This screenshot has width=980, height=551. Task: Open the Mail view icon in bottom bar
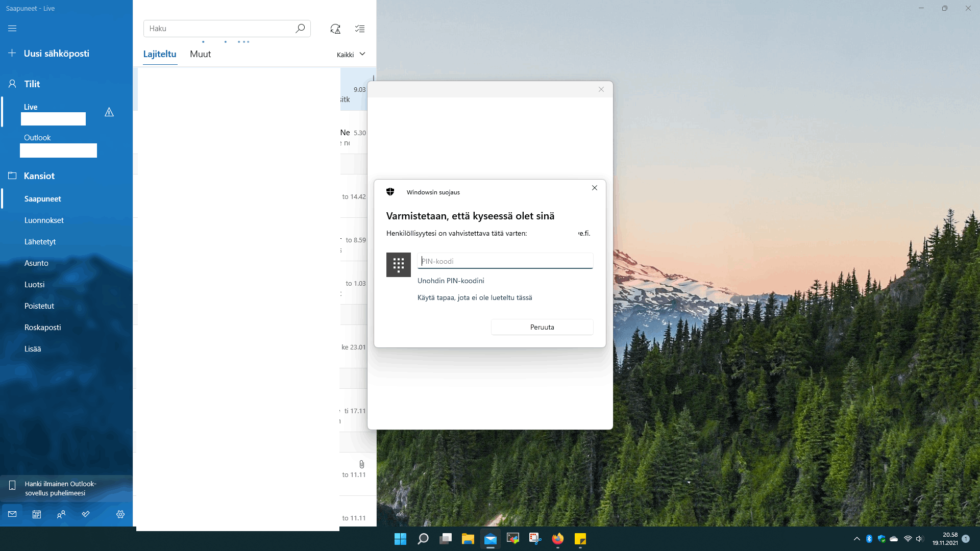point(12,514)
